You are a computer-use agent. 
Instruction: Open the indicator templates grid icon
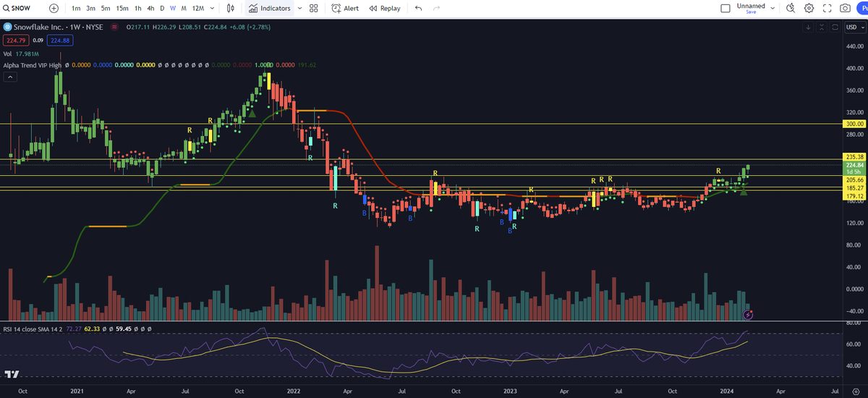point(313,8)
